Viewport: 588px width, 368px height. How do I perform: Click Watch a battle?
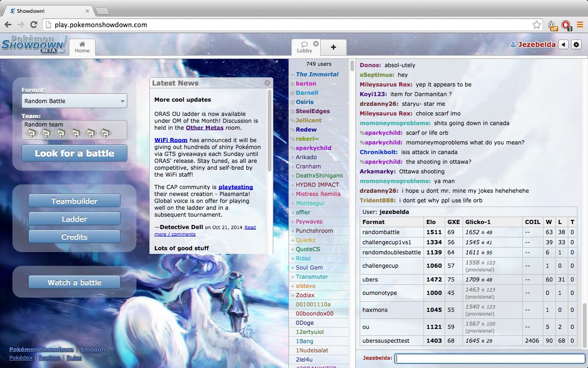[x=74, y=282]
